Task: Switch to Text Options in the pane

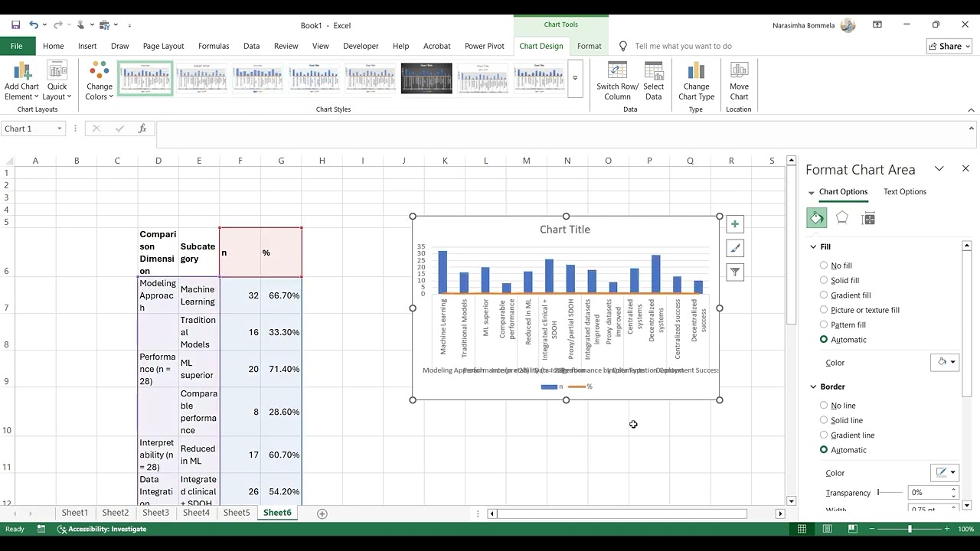Action: 904,191
